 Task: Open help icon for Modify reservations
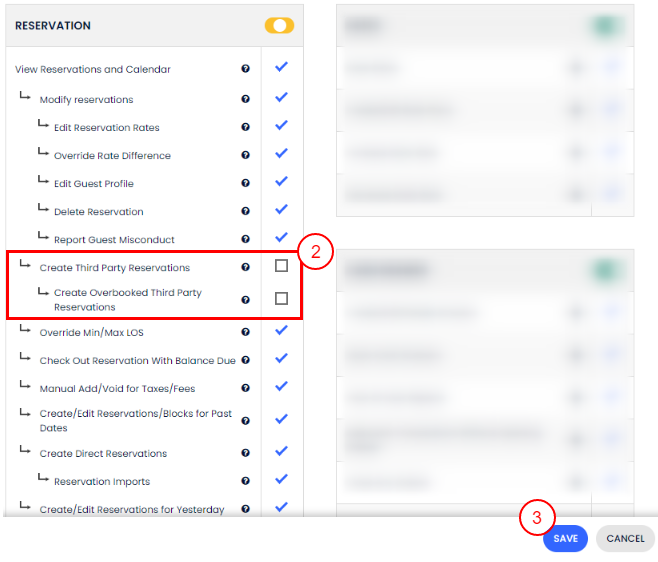(245, 99)
